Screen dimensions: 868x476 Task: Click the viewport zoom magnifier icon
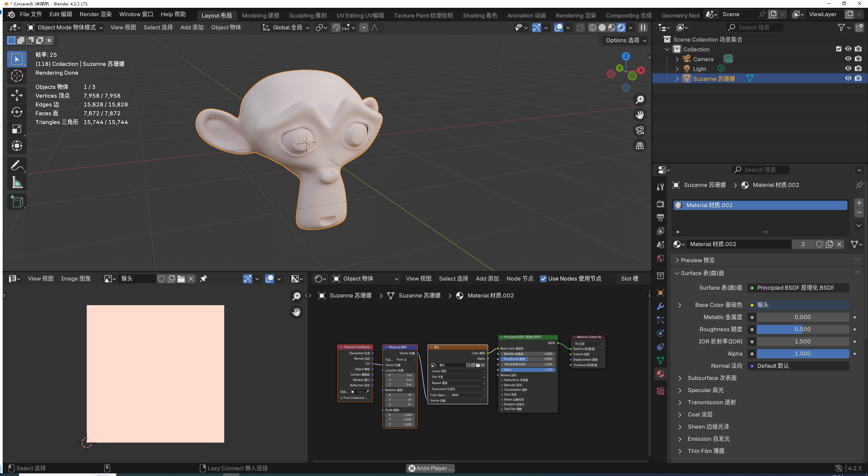click(x=640, y=100)
